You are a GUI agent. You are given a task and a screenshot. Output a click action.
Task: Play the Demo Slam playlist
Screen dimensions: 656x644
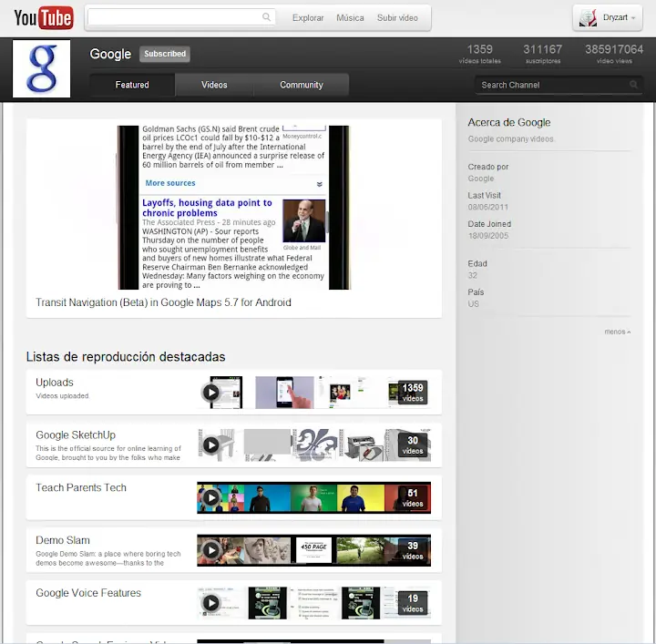211,550
